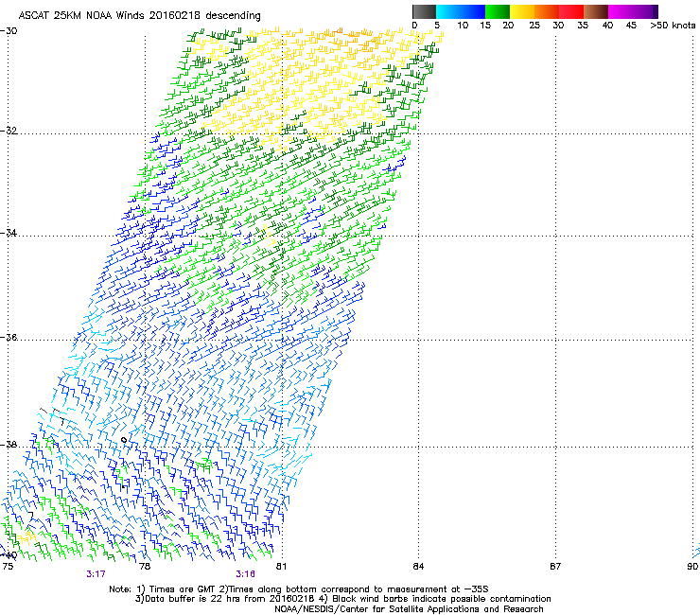The image size is (700, 615).
Task: Click the NOAA/NESDIS credit line
Action: coord(409,609)
